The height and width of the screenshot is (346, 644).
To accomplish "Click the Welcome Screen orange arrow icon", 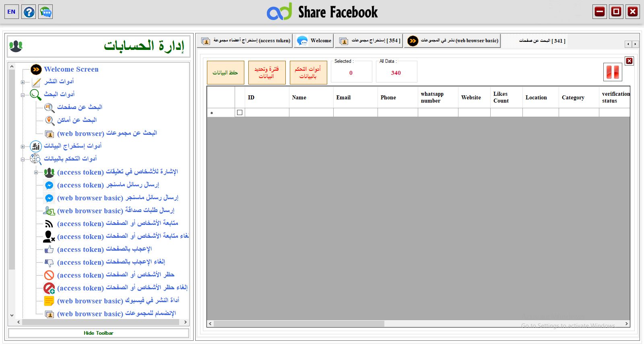I will [36, 70].
